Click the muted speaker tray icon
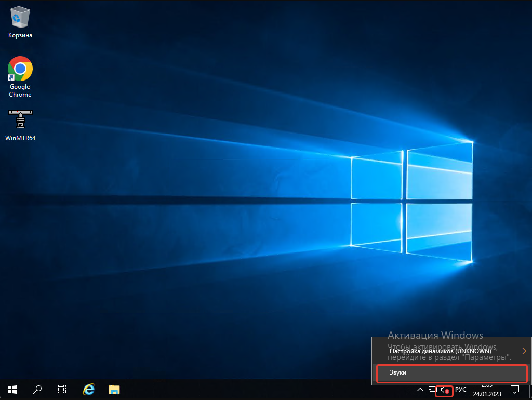This screenshot has width=532, height=400. point(444,390)
